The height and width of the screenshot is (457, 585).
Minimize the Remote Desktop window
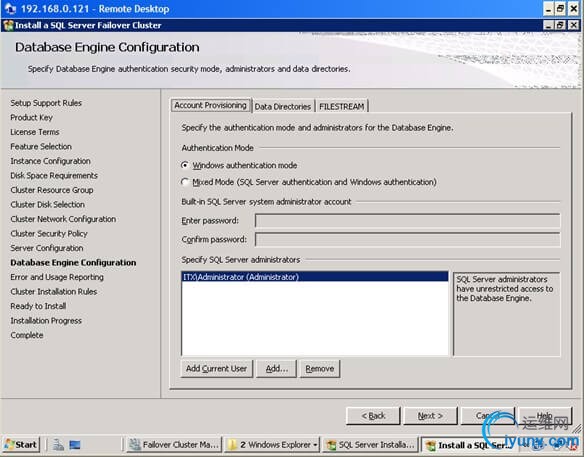548,9
